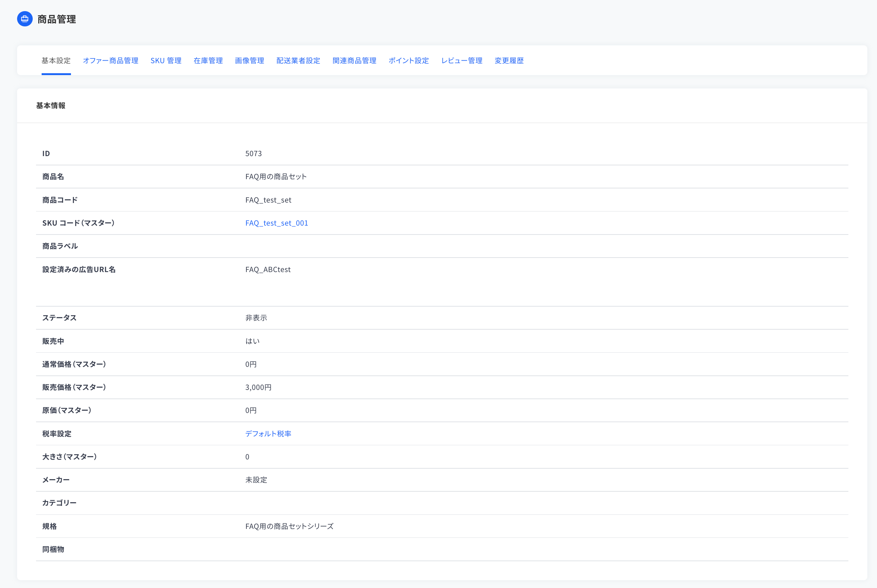The width and height of the screenshot is (877, 588).
Task: Click the 原価(マスター) value 0円
Action: tap(251, 410)
